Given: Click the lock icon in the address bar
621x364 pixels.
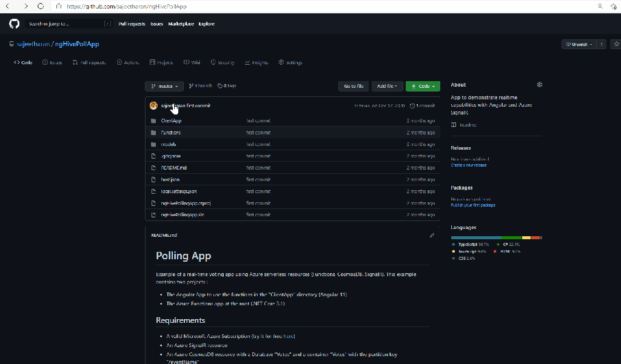Looking at the screenshot, I should (x=59, y=6).
